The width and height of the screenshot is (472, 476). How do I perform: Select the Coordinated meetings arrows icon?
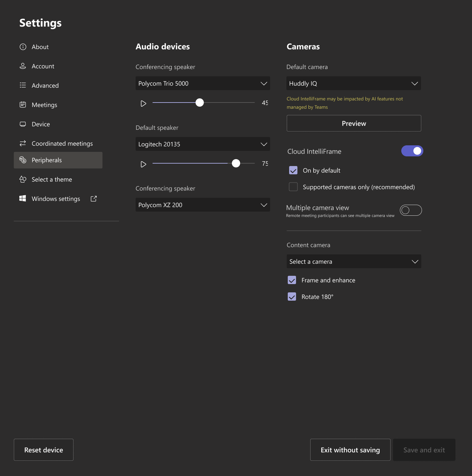pyautogui.click(x=23, y=143)
